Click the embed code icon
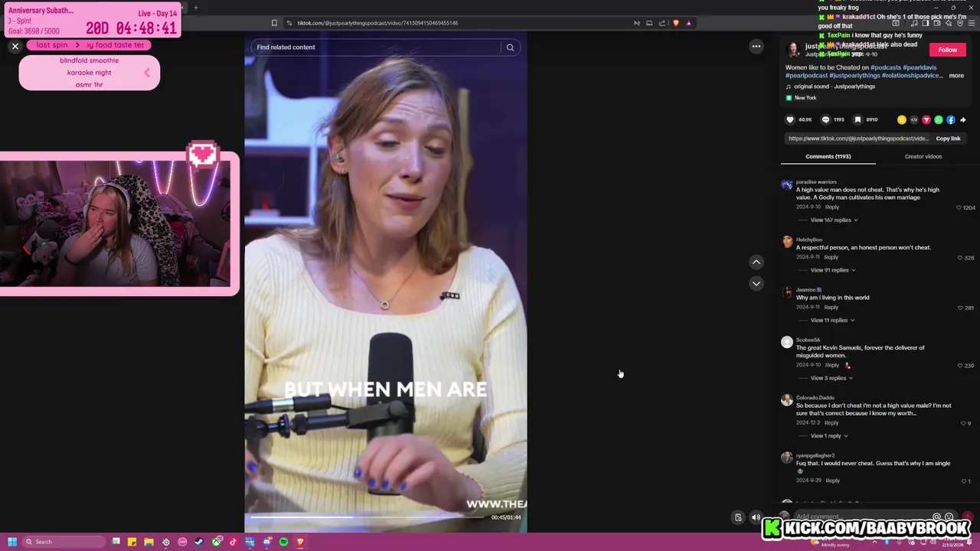This screenshot has height=551, width=980. click(x=914, y=120)
